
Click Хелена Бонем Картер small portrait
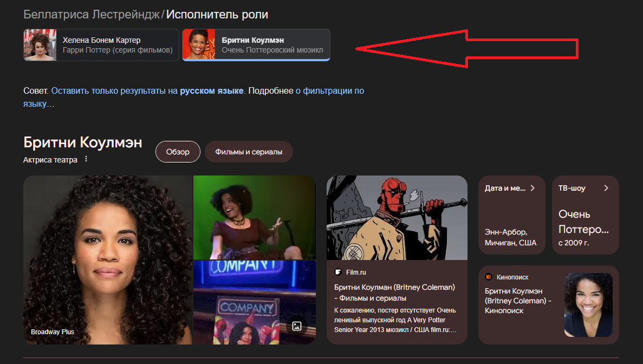(40, 45)
